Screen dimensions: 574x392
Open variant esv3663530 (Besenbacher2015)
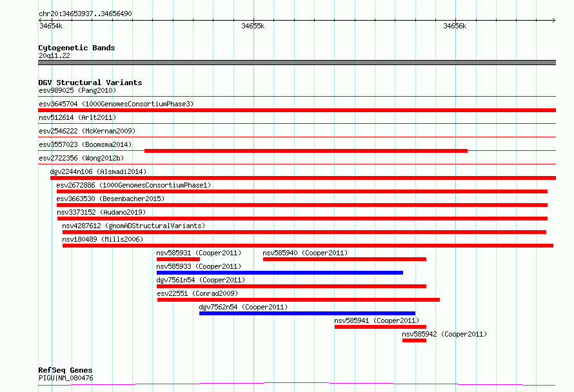(110, 199)
